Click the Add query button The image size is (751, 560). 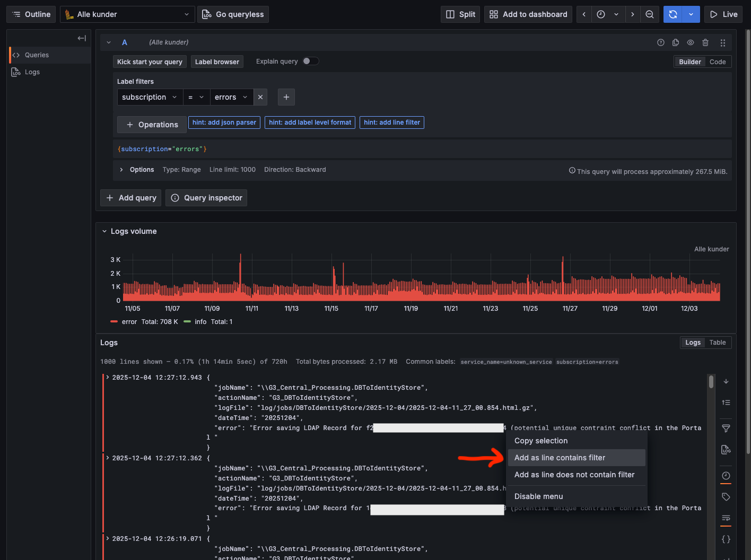(131, 198)
